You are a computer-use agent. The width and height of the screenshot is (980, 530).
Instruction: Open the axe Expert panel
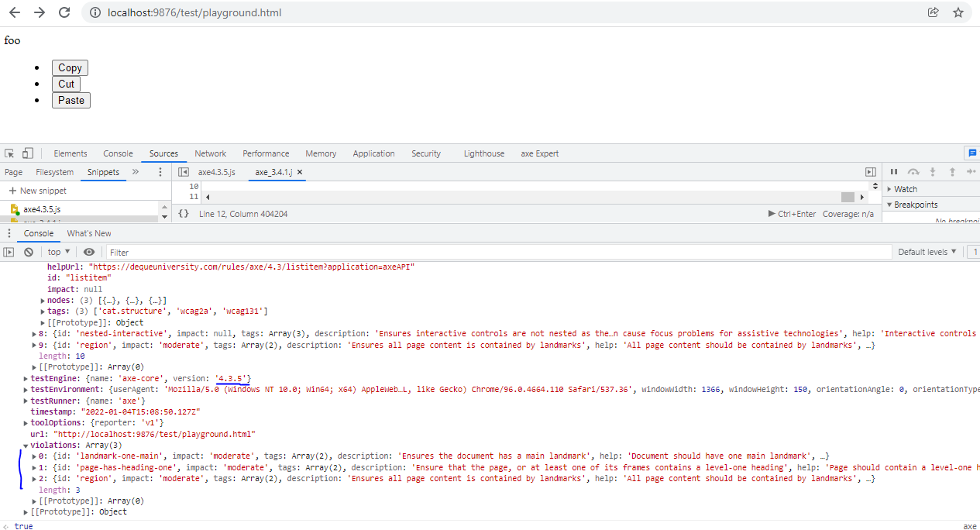click(x=539, y=153)
